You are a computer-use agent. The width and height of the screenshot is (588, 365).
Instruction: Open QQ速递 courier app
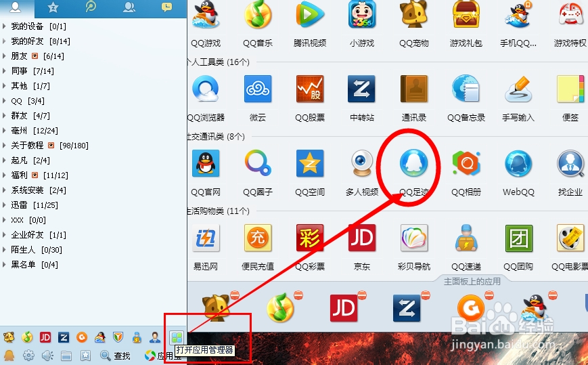point(466,238)
